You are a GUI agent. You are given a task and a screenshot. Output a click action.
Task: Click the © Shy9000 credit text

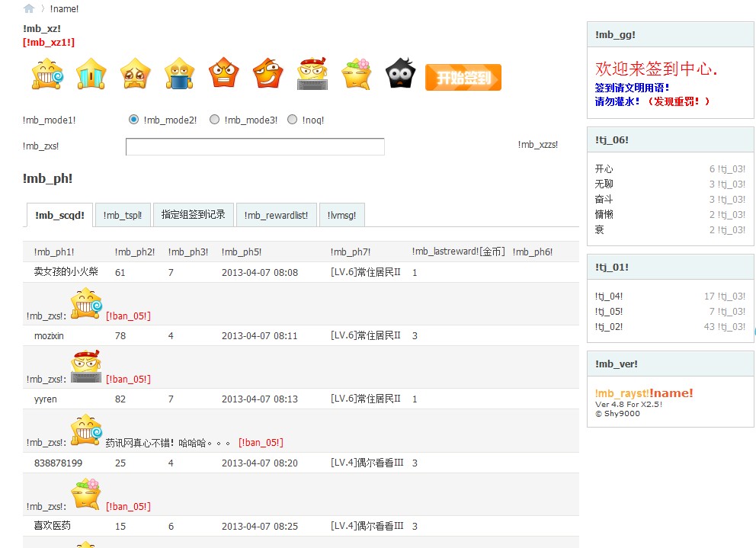pos(617,413)
